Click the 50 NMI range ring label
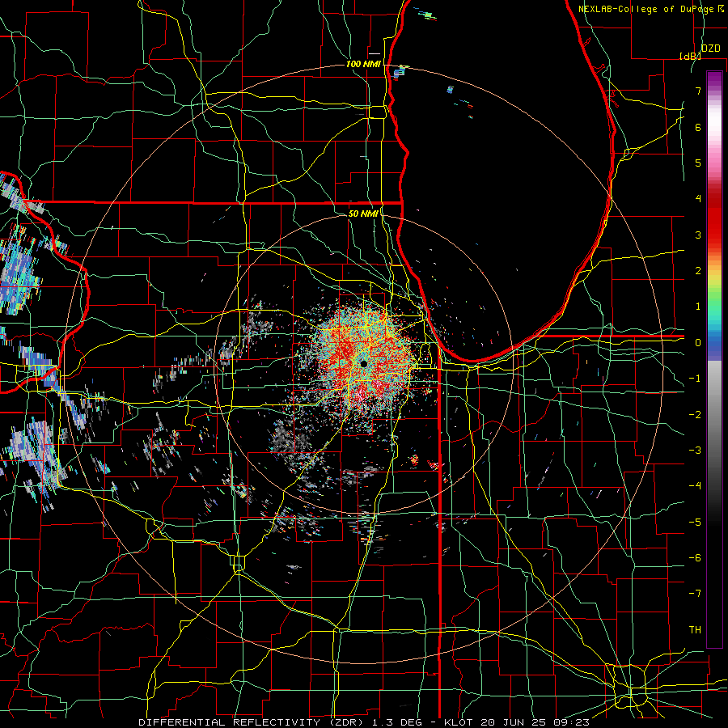This screenshot has height=728, width=728. click(363, 214)
